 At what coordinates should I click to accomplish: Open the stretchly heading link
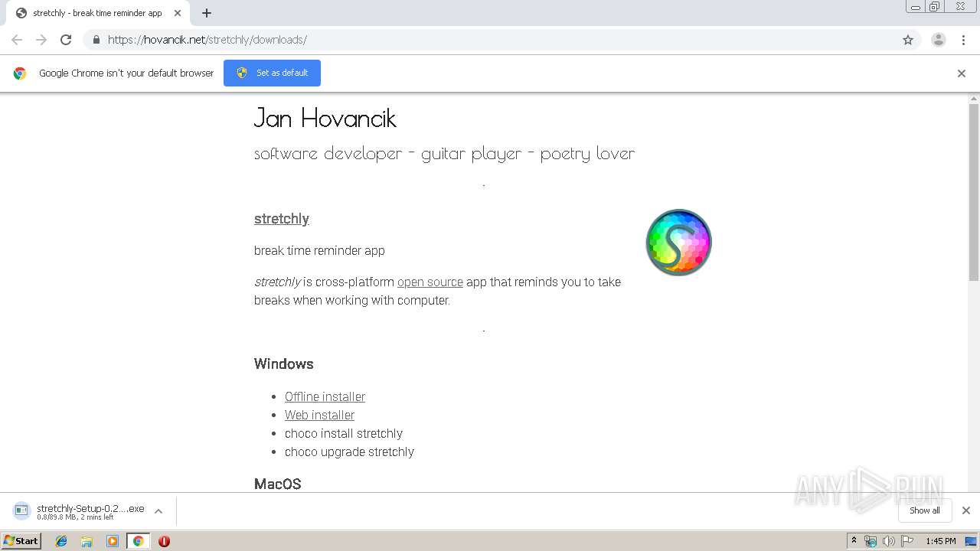282,219
